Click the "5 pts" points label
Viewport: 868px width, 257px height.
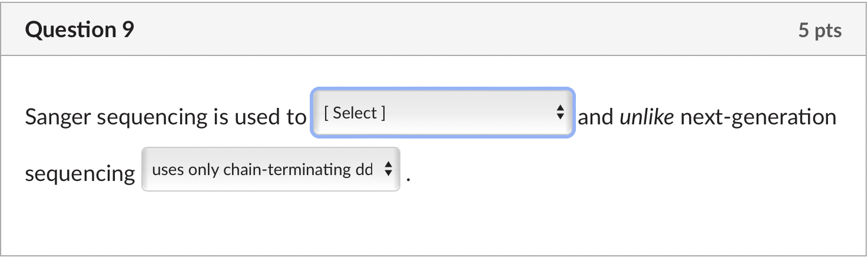point(820,31)
